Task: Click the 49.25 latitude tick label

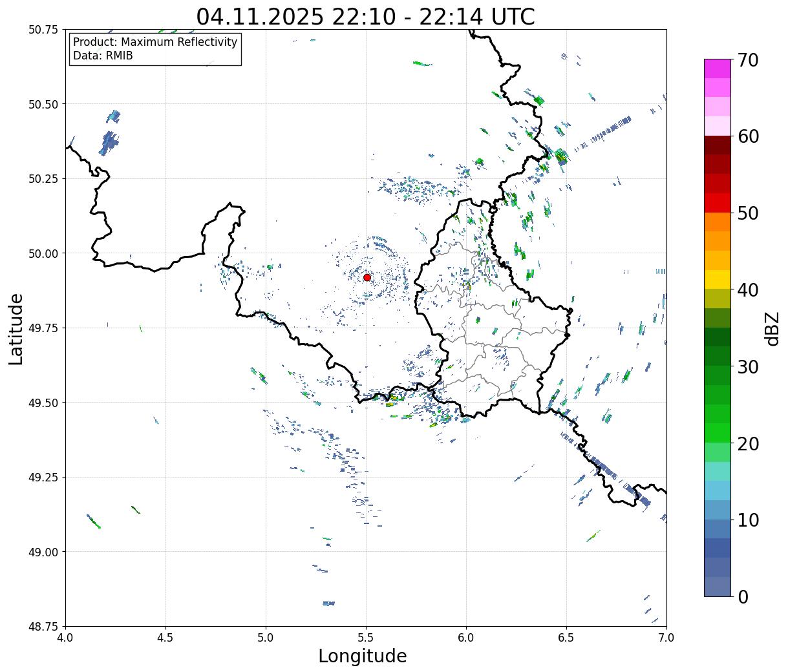Action: coord(43,477)
